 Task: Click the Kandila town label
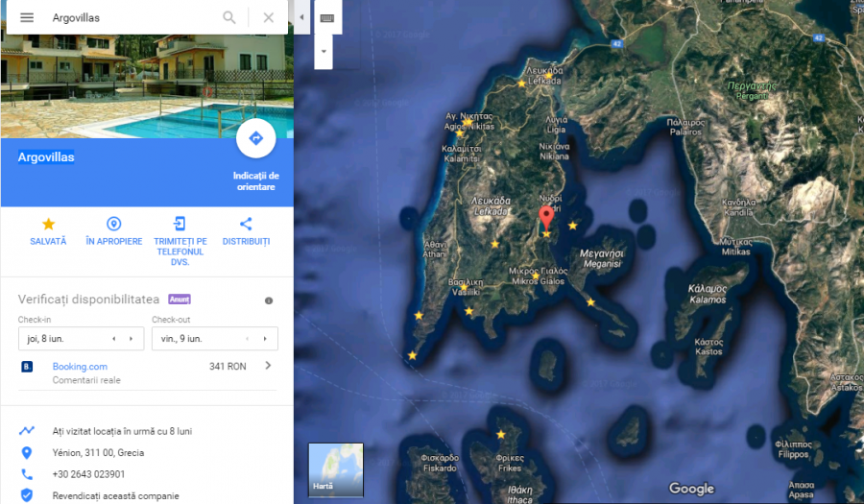click(x=738, y=207)
